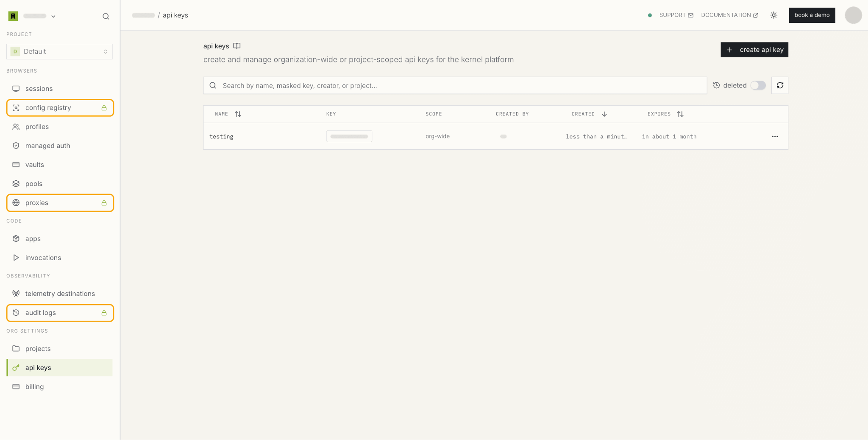Sort table by CREATED column

(x=589, y=114)
